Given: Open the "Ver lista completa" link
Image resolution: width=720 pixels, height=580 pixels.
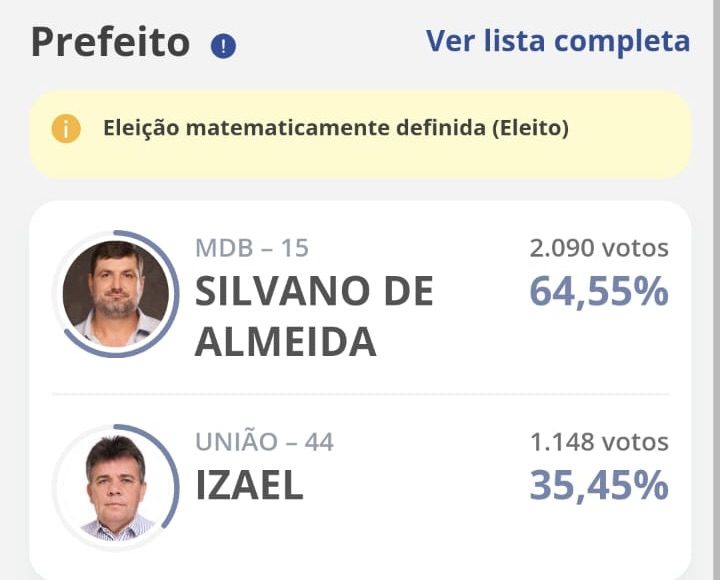Looking at the screenshot, I should [x=557, y=41].
